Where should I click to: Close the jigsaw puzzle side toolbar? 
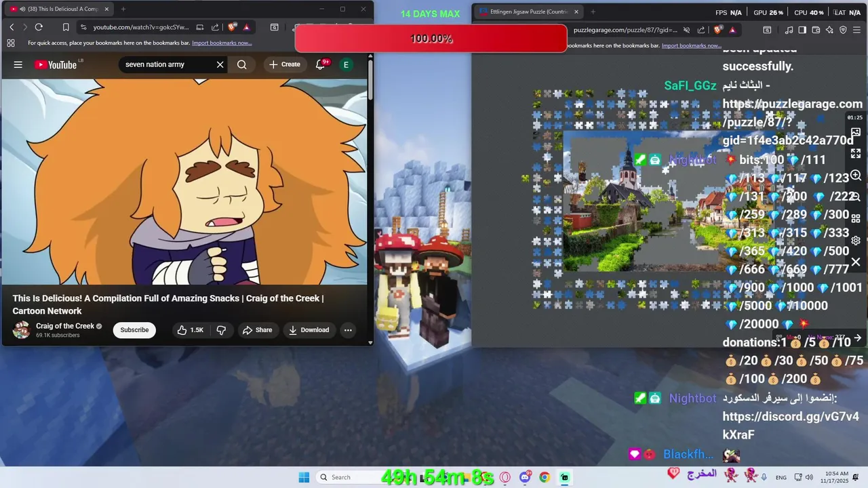coord(856,262)
